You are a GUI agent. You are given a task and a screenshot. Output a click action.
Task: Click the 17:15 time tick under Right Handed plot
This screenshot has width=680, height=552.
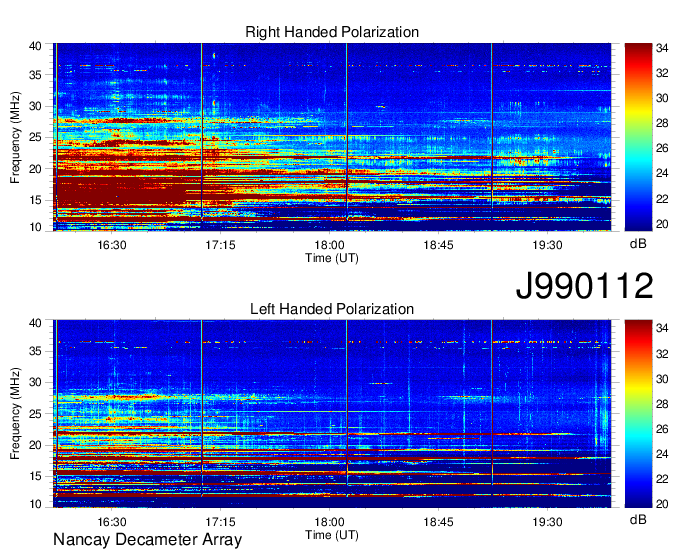220,245
